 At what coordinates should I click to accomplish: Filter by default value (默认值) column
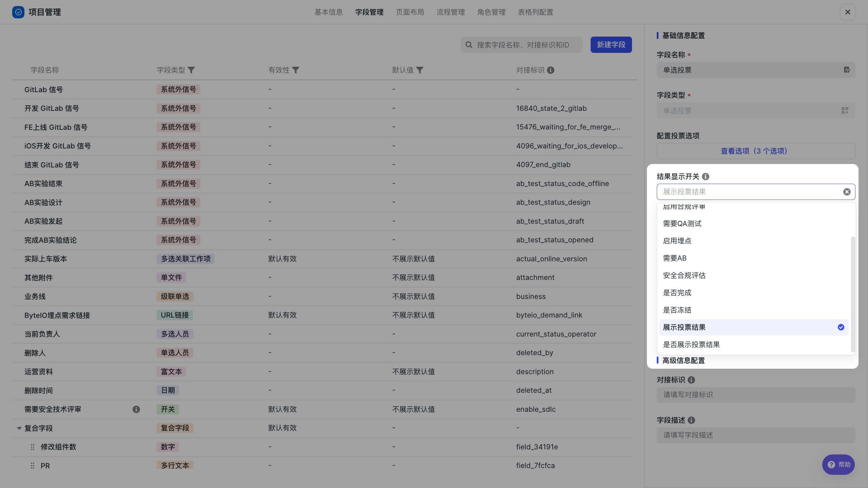pyautogui.click(x=420, y=70)
